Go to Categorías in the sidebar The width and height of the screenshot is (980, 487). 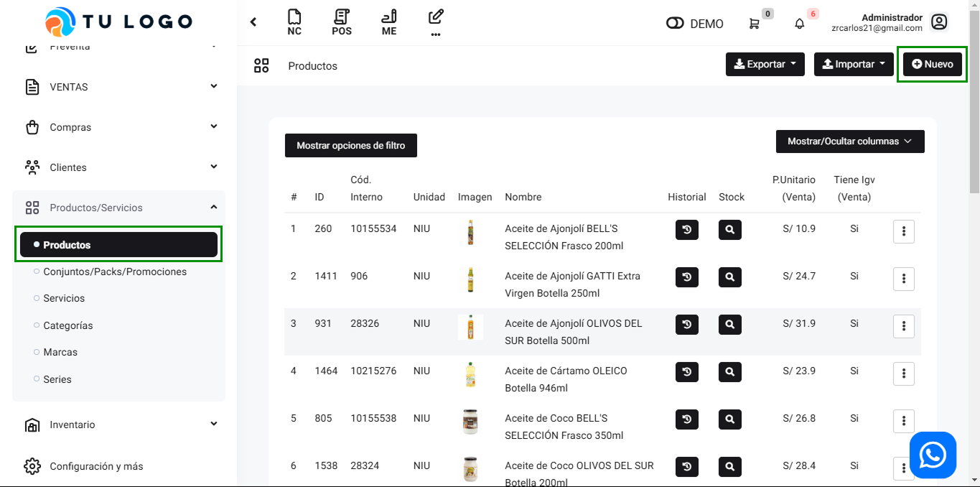point(68,325)
